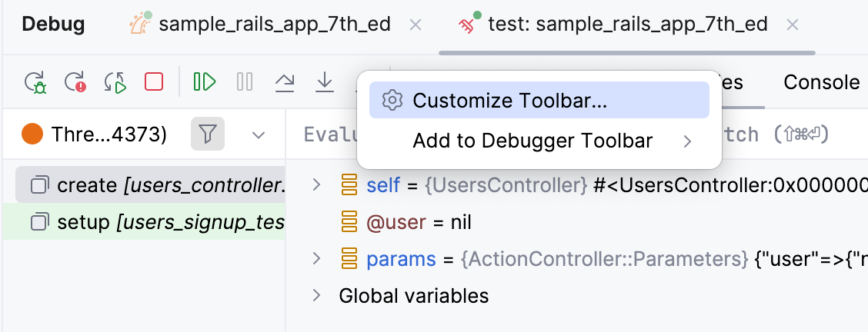Toggle the frames filter button

click(207, 135)
